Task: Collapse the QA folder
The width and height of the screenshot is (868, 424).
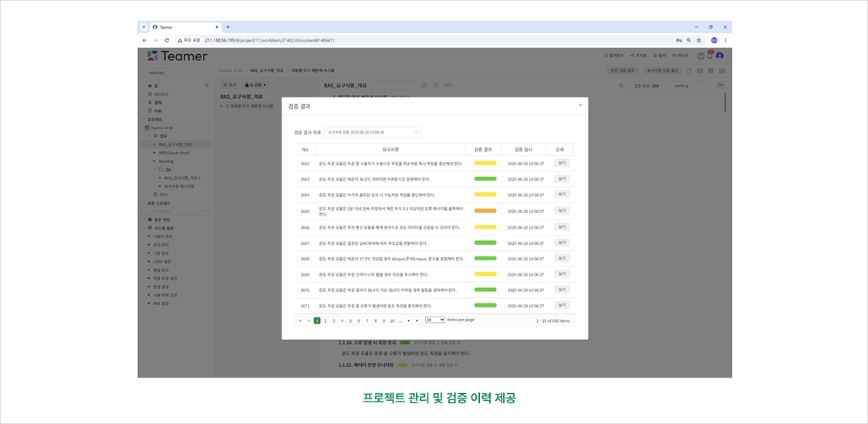Action: pyautogui.click(x=155, y=169)
